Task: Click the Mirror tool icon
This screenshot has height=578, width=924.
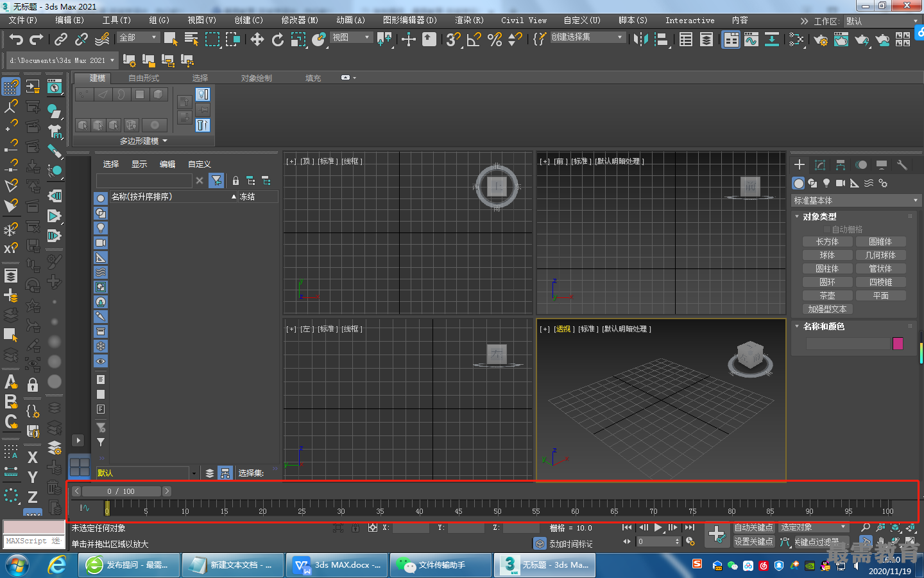Action: click(640, 39)
